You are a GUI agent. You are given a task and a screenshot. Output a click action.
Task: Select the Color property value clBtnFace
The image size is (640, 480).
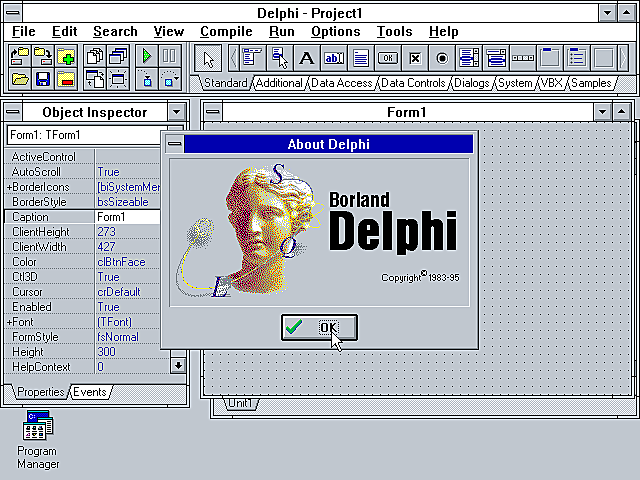tap(127, 262)
